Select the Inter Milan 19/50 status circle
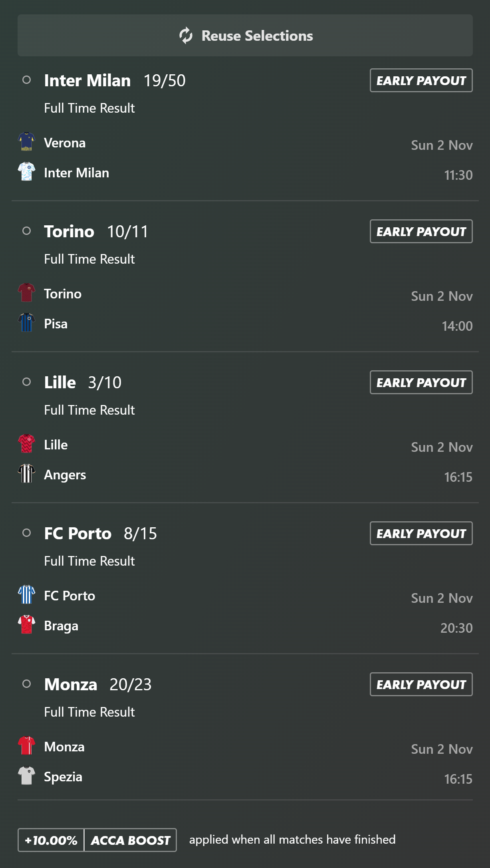Image resolution: width=490 pixels, height=868 pixels. pyautogui.click(x=27, y=80)
